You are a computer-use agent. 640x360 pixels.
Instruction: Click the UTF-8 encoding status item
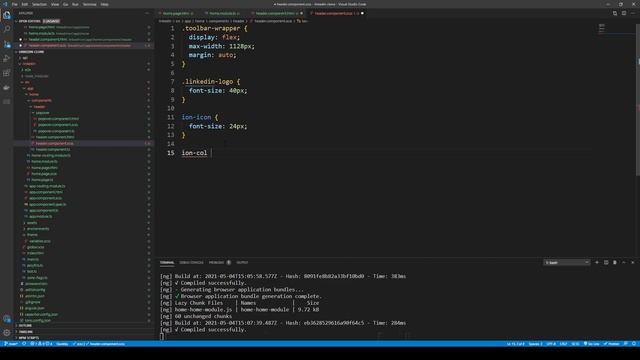click(551, 344)
